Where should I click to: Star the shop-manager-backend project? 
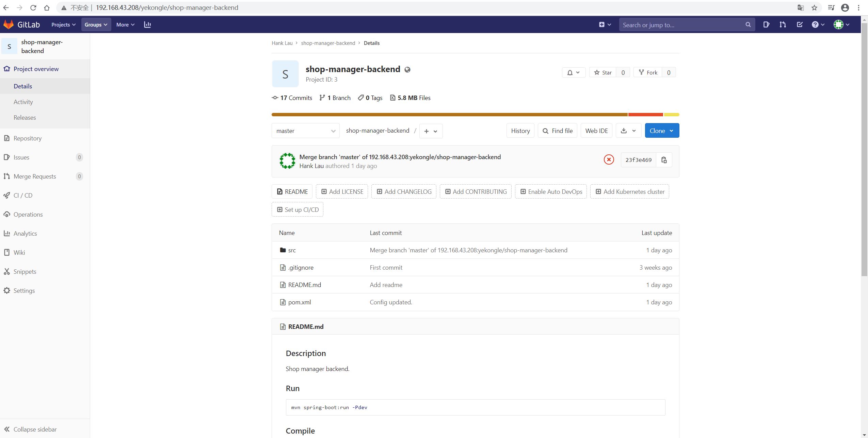[603, 72]
